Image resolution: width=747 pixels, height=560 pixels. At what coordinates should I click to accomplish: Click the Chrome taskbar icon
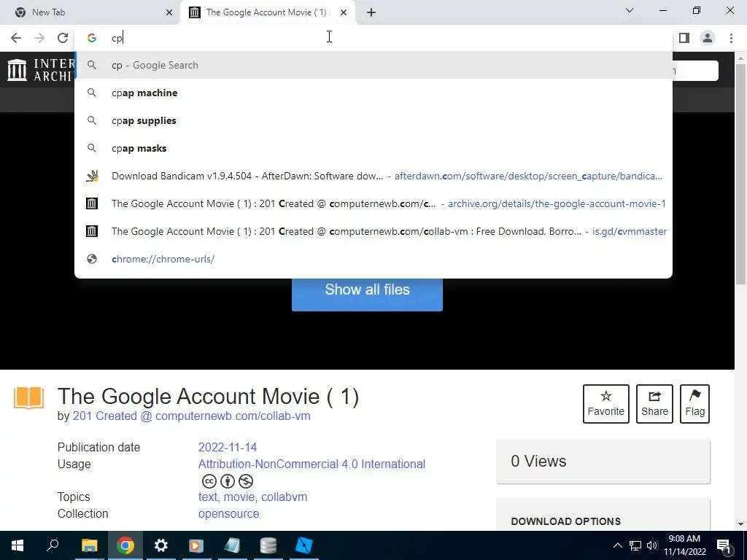(125, 545)
